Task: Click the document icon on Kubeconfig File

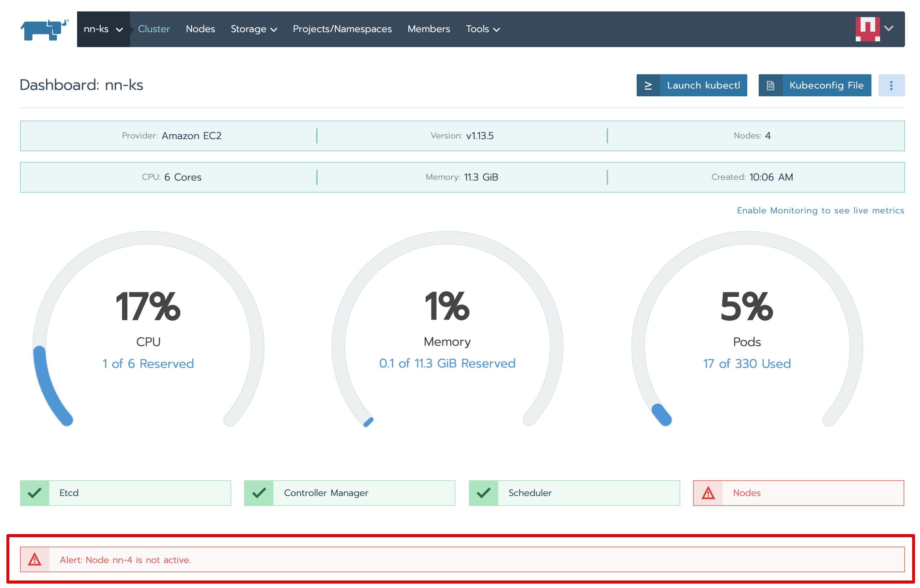Action: [770, 86]
